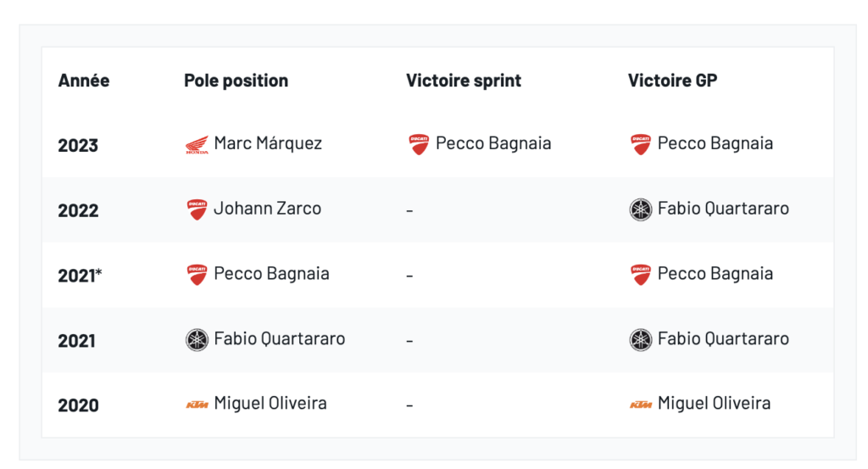The width and height of the screenshot is (868, 469).
Task: Click the Victoire GP column header
Action: 672,81
